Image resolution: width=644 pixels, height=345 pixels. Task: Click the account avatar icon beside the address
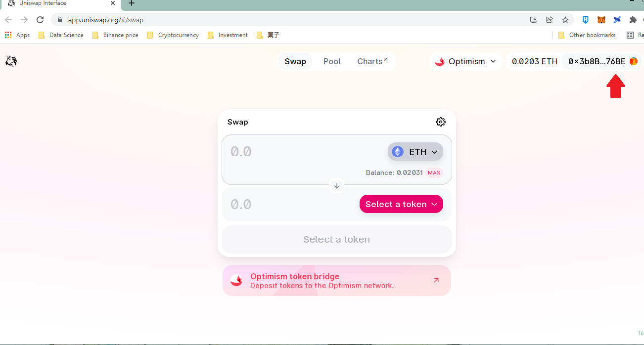pos(634,61)
